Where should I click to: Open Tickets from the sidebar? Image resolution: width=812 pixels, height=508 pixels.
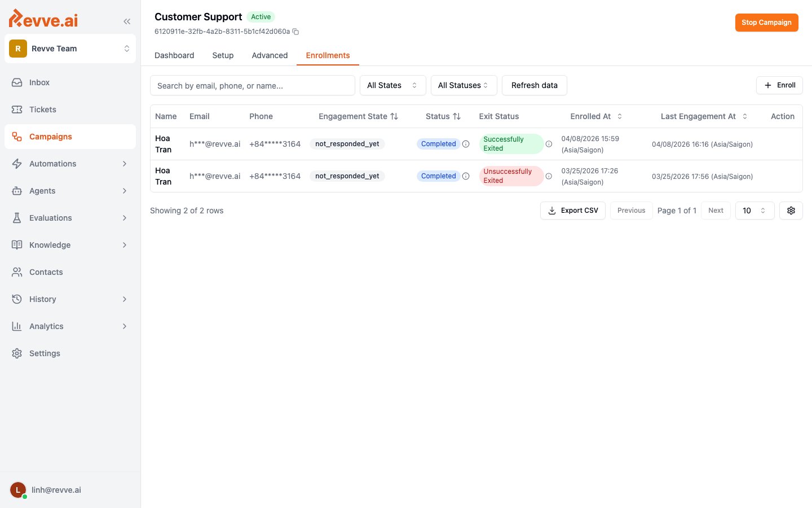[x=70, y=110]
